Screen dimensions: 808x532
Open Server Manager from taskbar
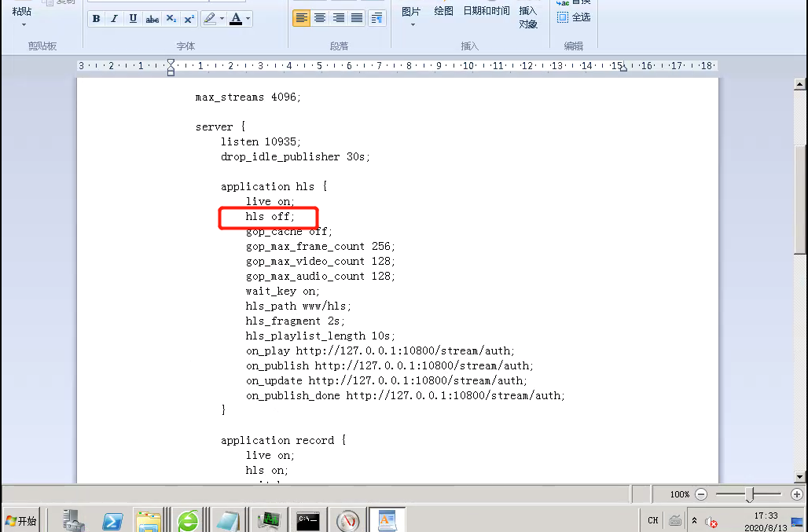(74, 521)
